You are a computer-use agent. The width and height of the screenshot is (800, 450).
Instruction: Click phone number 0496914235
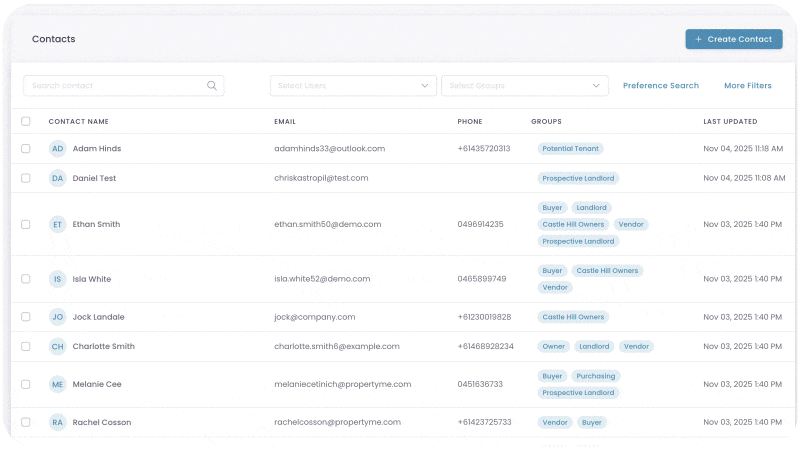(480, 224)
